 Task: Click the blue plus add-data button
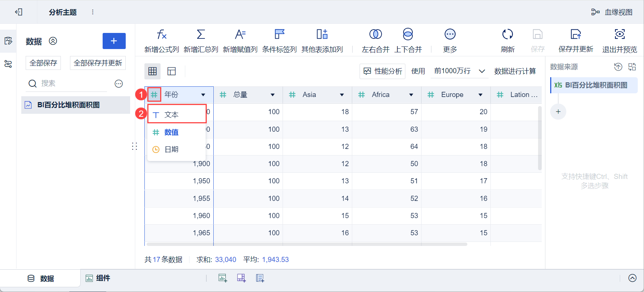click(114, 41)
